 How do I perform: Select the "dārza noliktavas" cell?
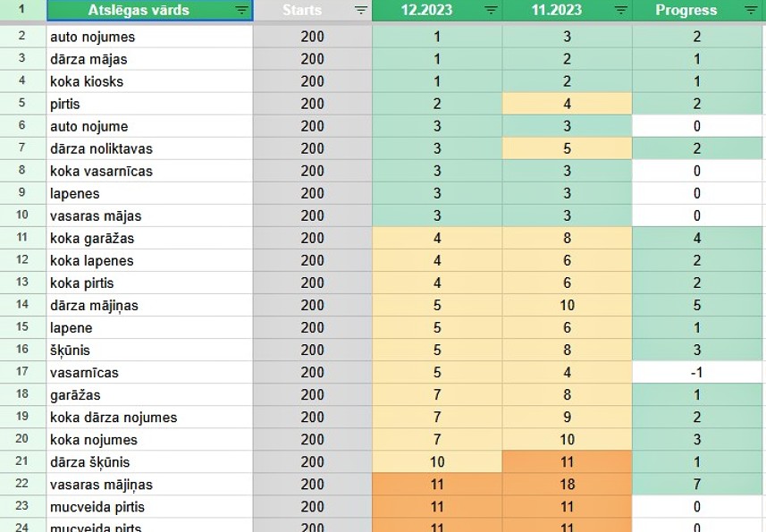149,148
